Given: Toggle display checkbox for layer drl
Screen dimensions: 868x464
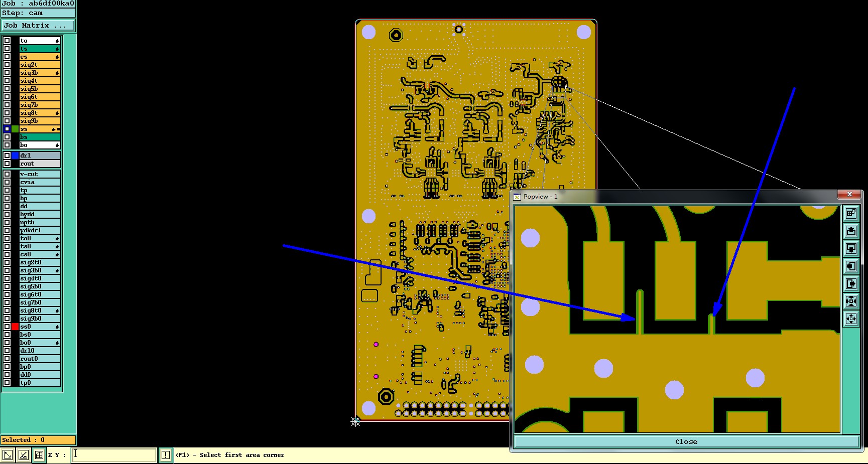Looking at the screenshot, I should 7,156.
